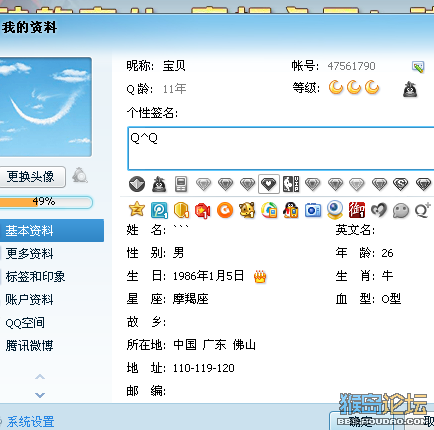Click the gray penguin with crown service icon
The width and height of the screenshot is (434, 430).
(x=159, y=184)
